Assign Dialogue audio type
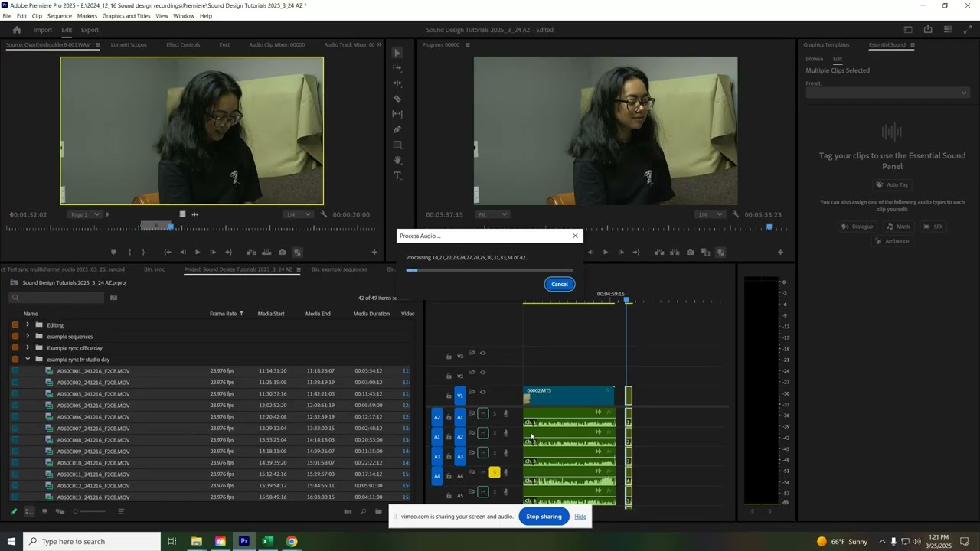 pos(857,227)
